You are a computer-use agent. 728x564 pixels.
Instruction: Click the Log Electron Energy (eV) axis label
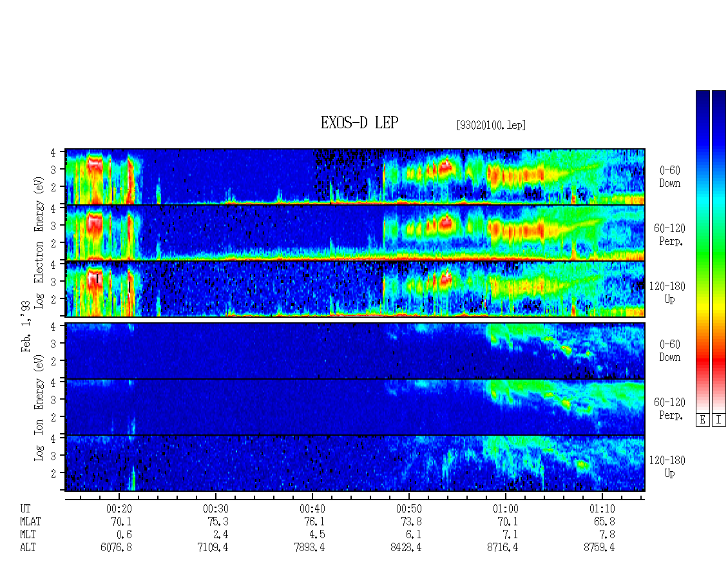pyautogui.click(x=39, y=242)
